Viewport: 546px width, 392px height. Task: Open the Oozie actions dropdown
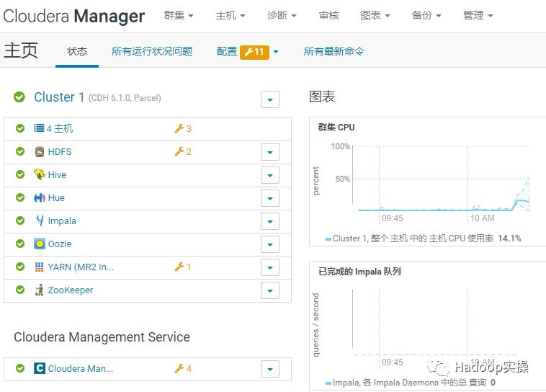[270, 244]
